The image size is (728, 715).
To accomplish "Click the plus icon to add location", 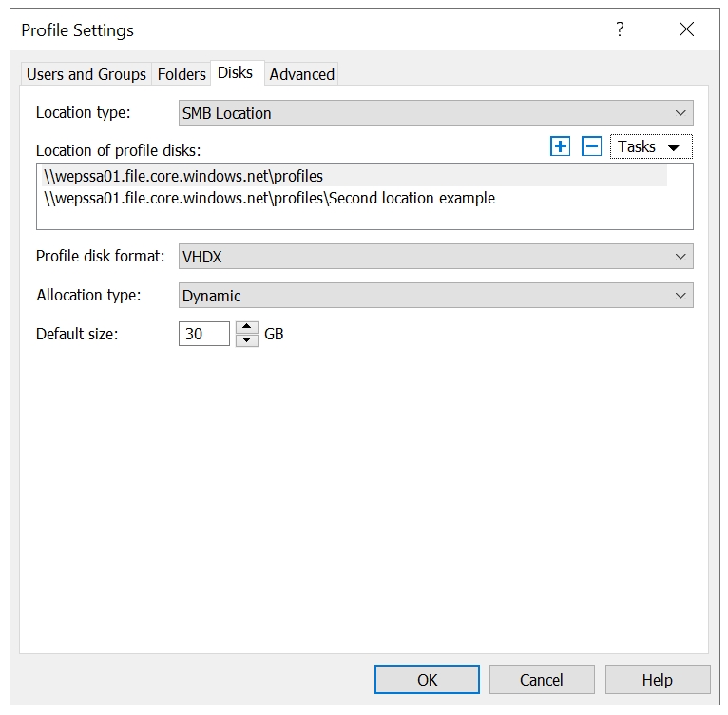I will coord(561,146).
